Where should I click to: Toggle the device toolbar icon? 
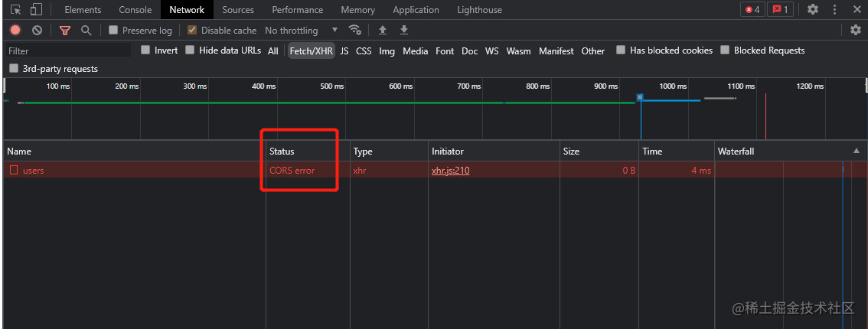coord(35,10)
